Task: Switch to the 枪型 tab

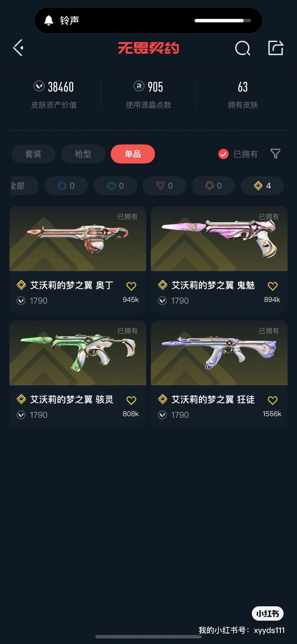Action: 83,154
